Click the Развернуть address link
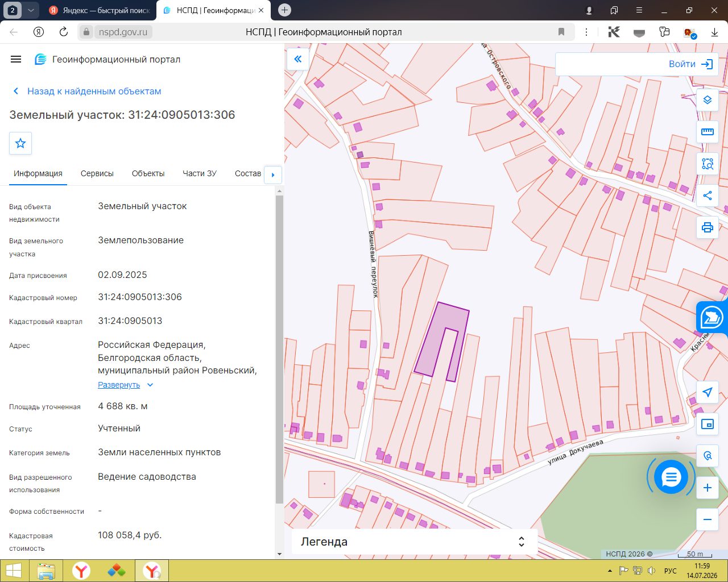728x582 pixels. [119, 385]
